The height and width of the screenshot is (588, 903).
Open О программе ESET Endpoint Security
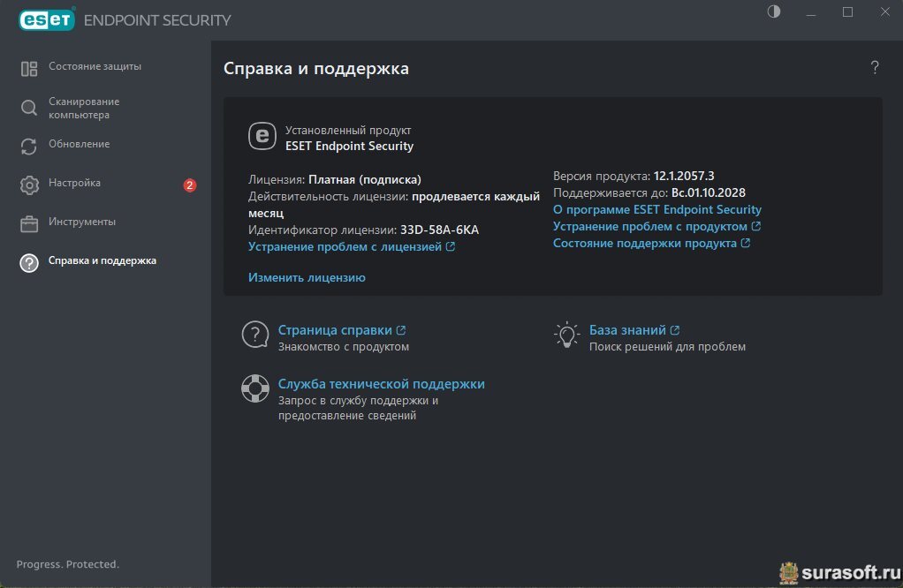point(656,210)
